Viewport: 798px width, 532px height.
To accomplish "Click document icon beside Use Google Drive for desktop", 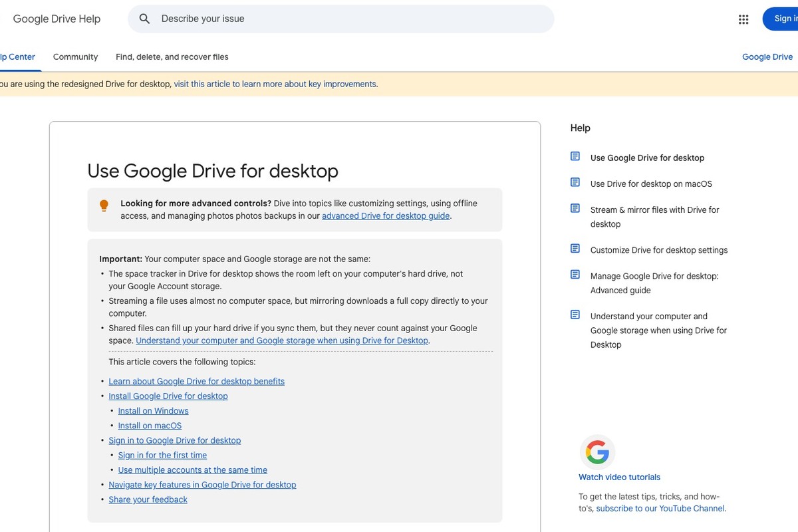I will pyautogui.click(x=575, y=156).
